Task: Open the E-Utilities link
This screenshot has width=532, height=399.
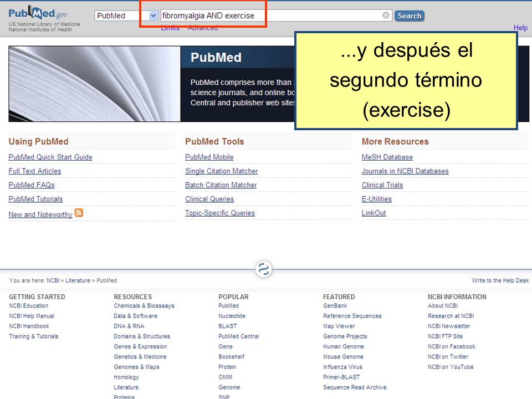Action: [377, 199]
